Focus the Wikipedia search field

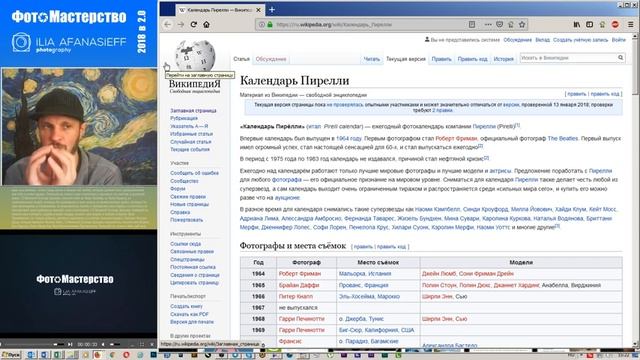[x=568, y=58]
